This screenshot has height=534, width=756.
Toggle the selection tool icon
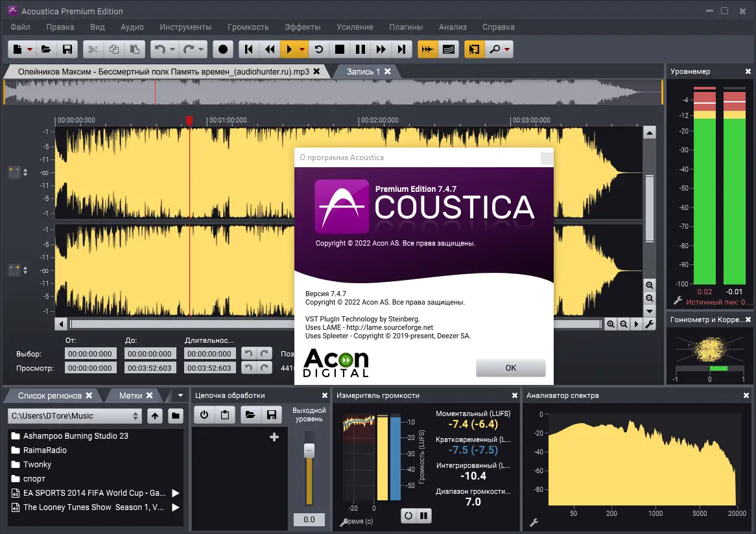click(x=474, y=49)
